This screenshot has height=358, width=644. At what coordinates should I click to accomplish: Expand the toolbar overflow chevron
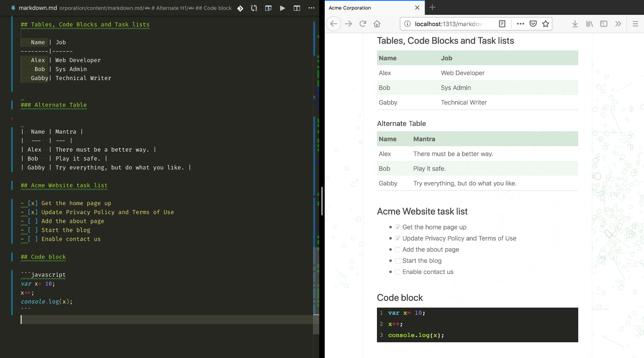click(x=618, y=23)
